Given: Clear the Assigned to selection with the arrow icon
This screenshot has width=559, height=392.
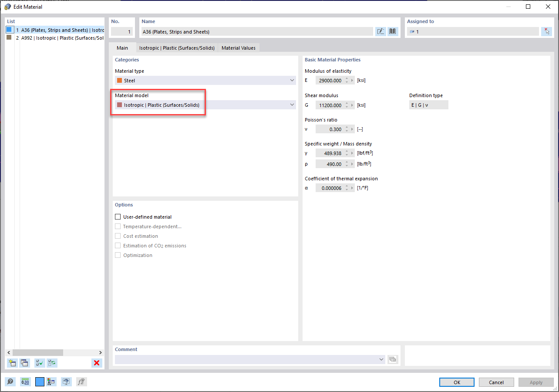Looking at the screenshot, I should coord(546,31).
